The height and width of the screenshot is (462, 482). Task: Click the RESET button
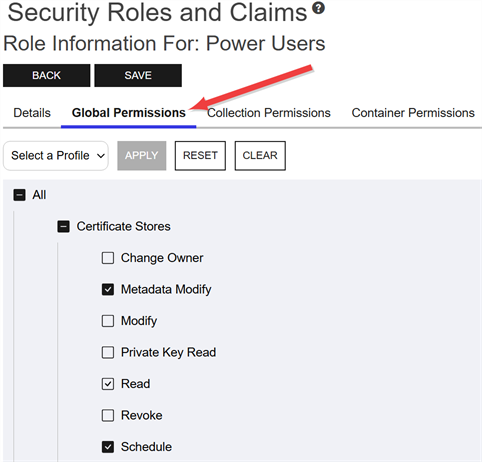pyautogui.click(x=200, y=156)
